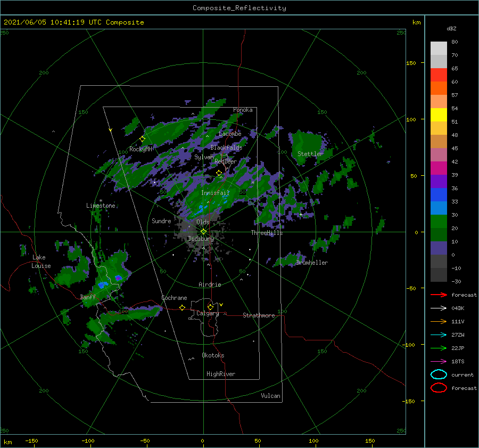Click the royal blue swatch in dBZ legend
479x448 pixels.
(439, 195)
